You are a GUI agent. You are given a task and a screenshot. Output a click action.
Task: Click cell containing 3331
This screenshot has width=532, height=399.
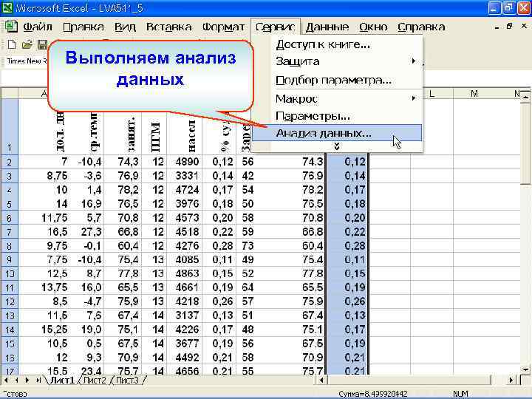184,176
